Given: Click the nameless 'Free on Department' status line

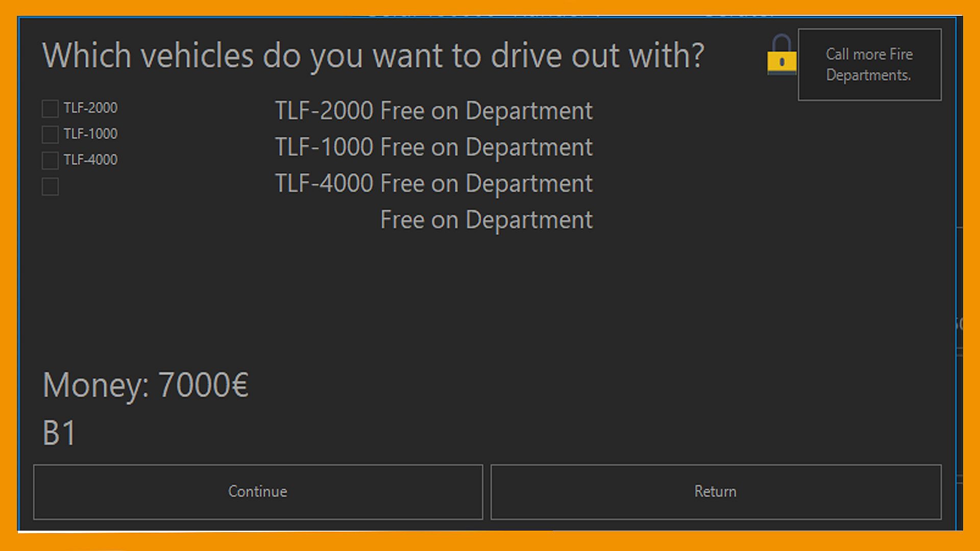Looking at the screenshot, I should tap(486, 220).
